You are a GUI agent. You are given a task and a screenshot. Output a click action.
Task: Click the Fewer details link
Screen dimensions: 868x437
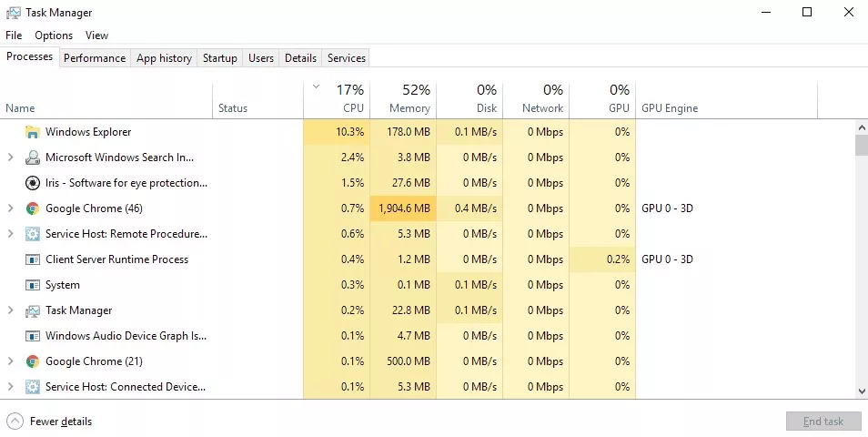(x=61, y=422)
